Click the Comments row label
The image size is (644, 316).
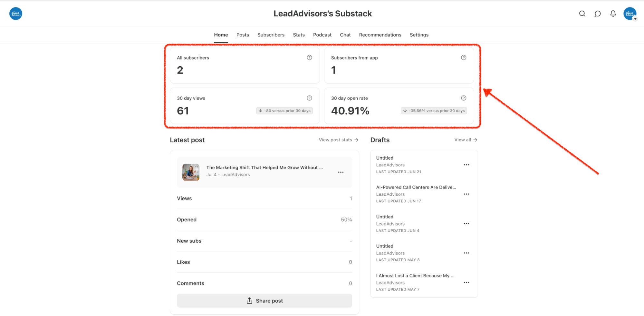190,283
